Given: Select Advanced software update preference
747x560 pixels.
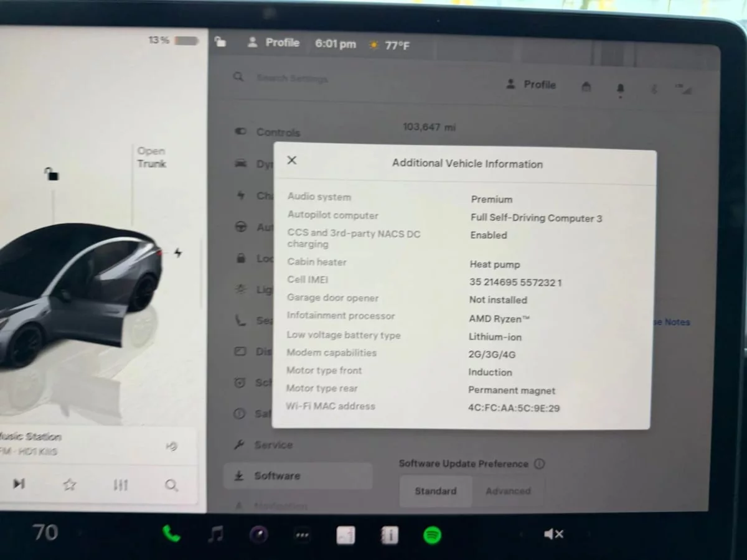Looking at the screenshot, I should pyautogui.click(x=508, y=491).
